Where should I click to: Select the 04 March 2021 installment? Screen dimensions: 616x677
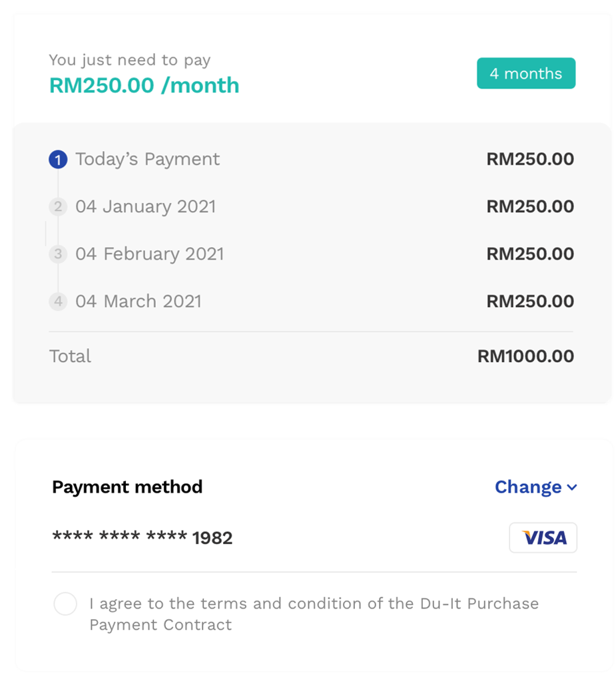pos(138,302)
